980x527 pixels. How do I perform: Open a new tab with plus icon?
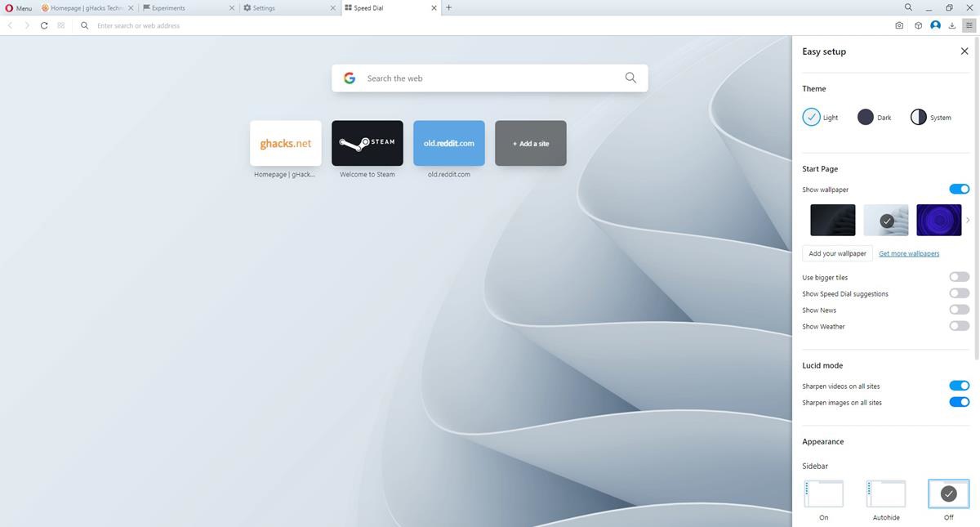click(449, 7)
